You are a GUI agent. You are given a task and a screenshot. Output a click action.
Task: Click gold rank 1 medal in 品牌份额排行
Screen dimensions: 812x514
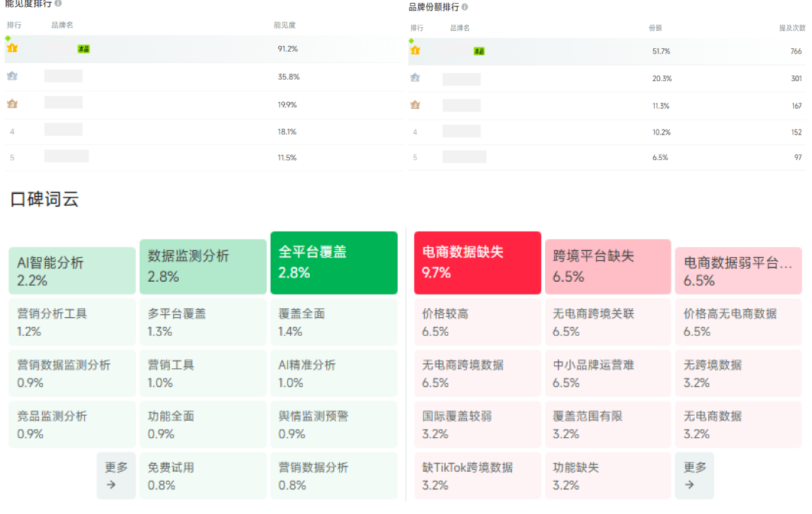point(415,50)
